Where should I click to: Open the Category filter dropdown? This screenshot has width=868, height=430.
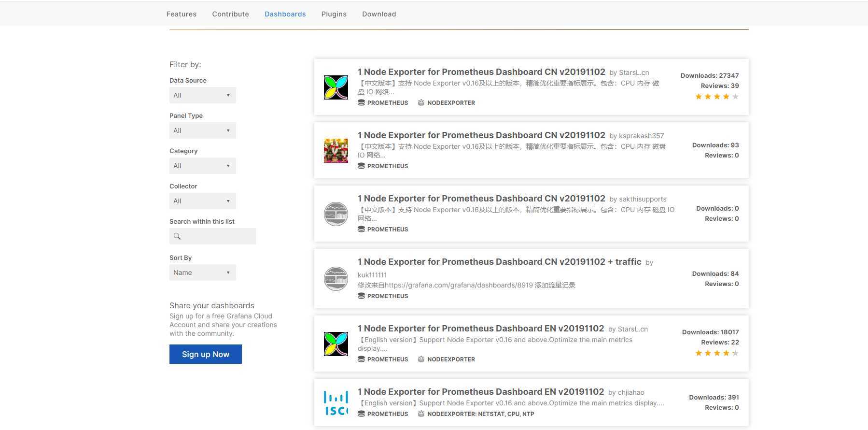coord(202,166)
